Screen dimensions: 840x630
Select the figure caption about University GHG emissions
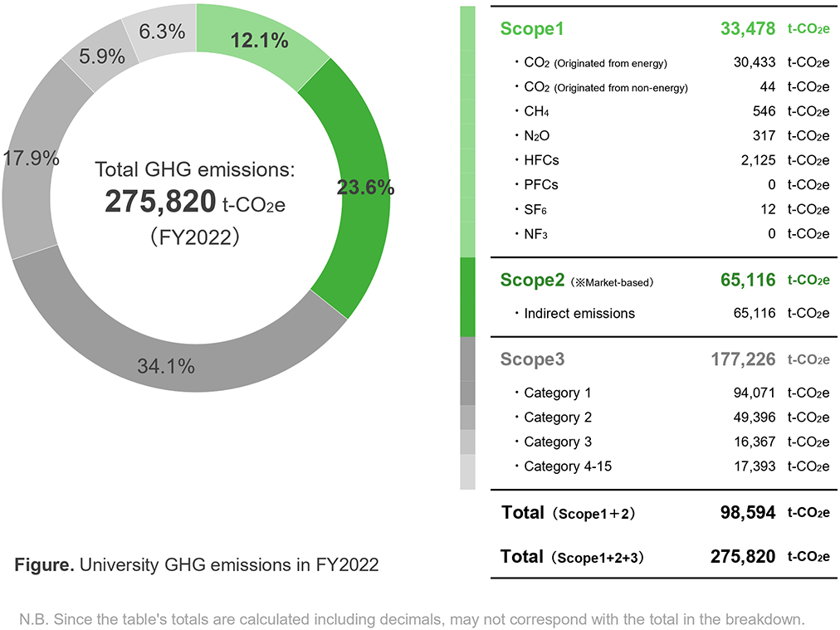pos(197,565)
